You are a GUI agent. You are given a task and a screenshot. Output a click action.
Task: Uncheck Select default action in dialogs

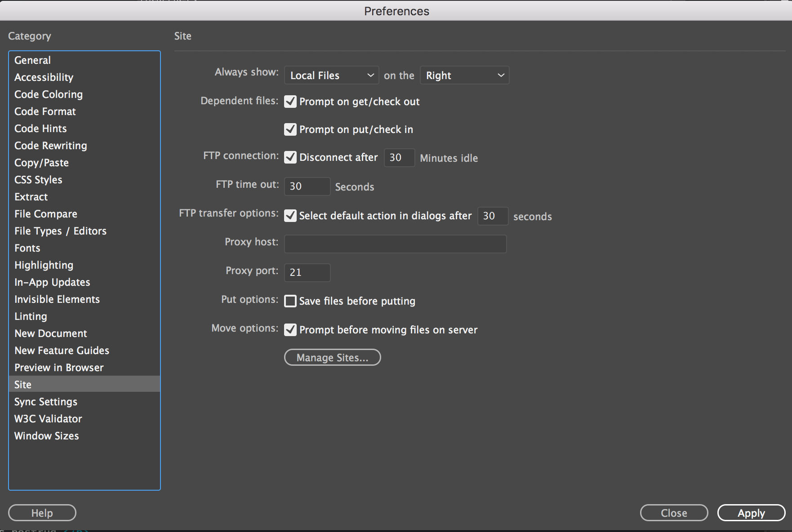point(290,216)
